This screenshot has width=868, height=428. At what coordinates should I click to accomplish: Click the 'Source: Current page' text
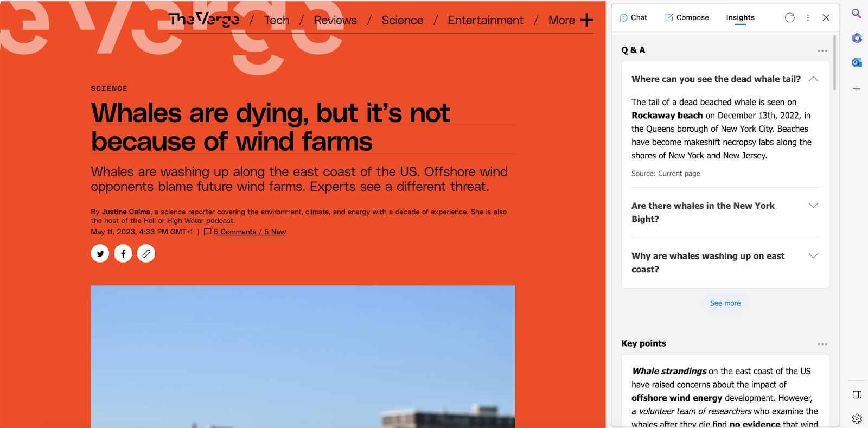pos(666,174)
